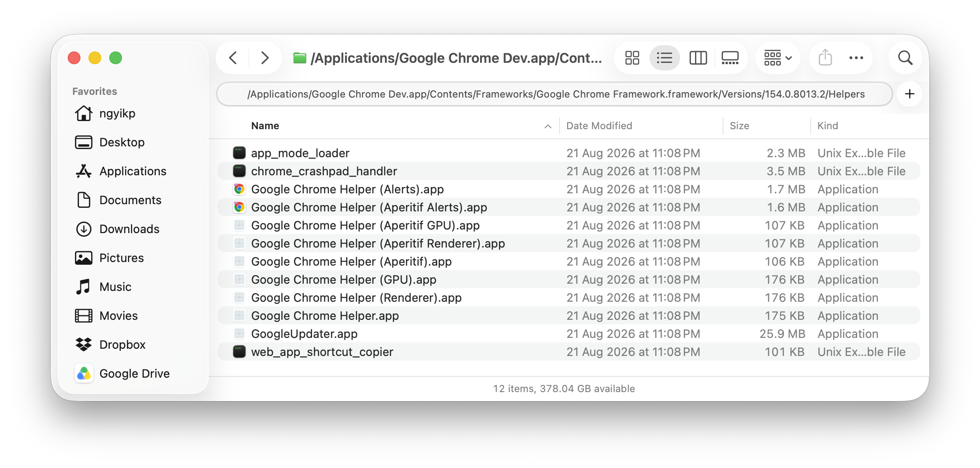The image size is (980, 468).
Task: Click the window title path text
Action: pos(456,58)
